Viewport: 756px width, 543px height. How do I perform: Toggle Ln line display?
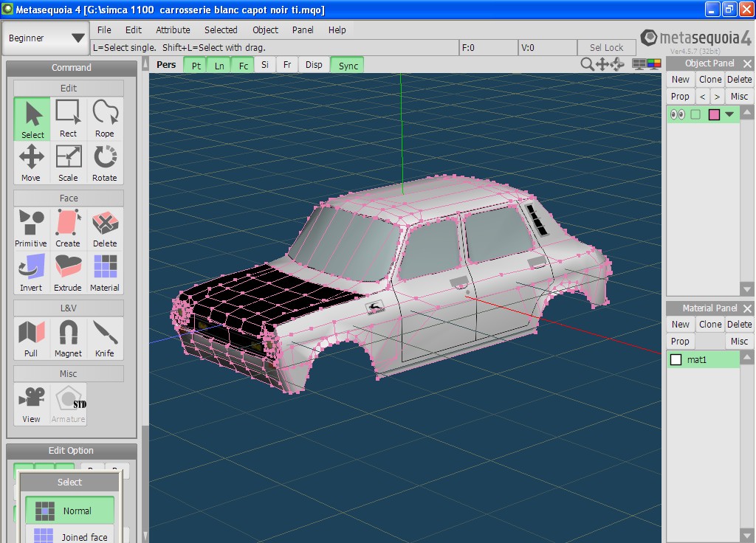pos(219,65)
